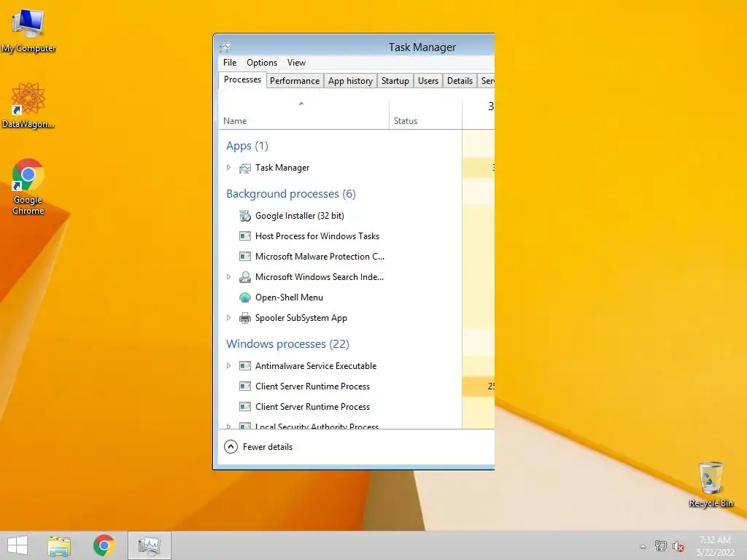The image size is (747, 560).
Task: Click the Task Manager title bar icon
Action: [225, 47]
